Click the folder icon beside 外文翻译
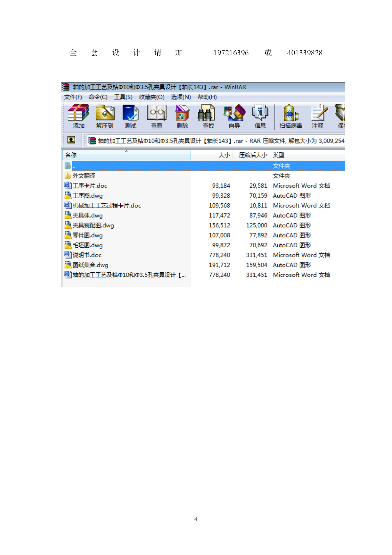This screenshot has width=392, height=555. point(68,176)
